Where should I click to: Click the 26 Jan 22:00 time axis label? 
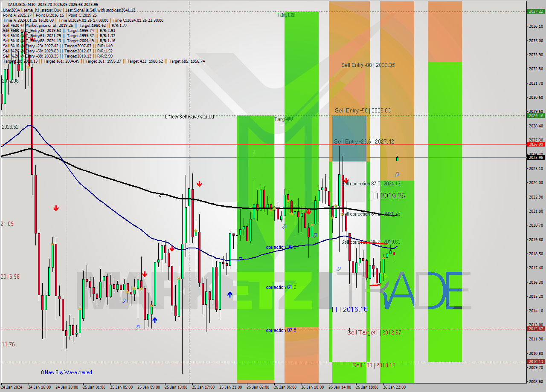coord(394,387)
